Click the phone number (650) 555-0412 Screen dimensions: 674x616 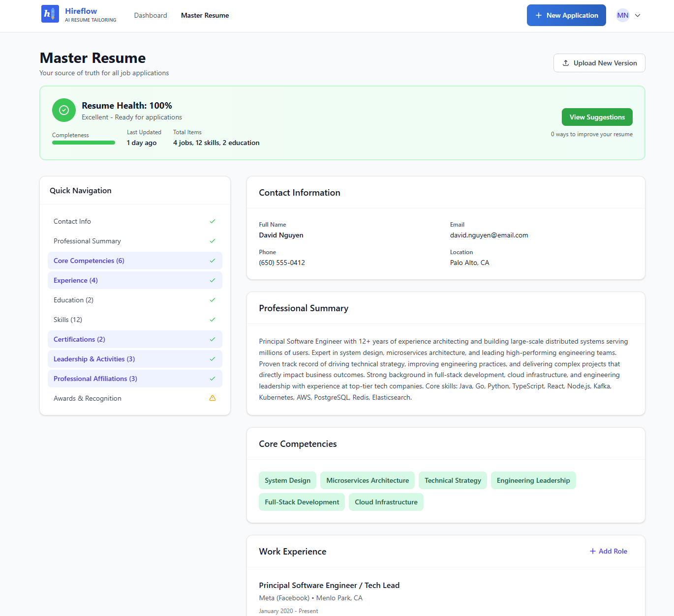point(282,263)
